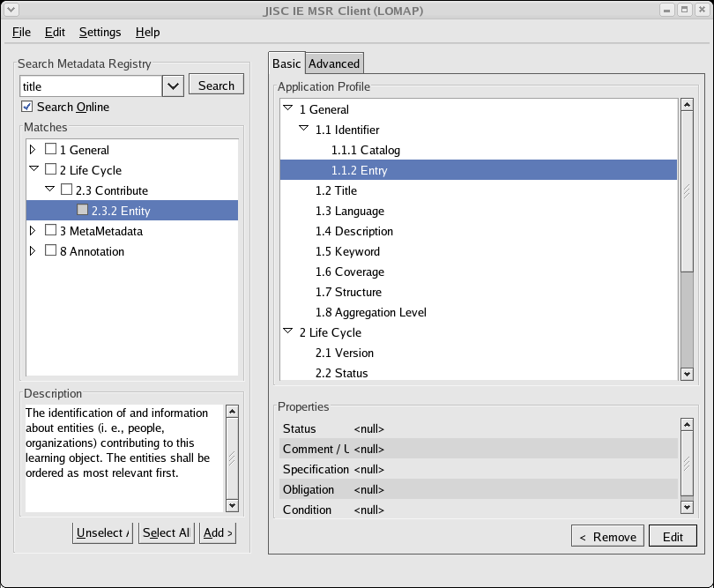Select '1.6 Coverage' in the profile tree

click(479, 272)
